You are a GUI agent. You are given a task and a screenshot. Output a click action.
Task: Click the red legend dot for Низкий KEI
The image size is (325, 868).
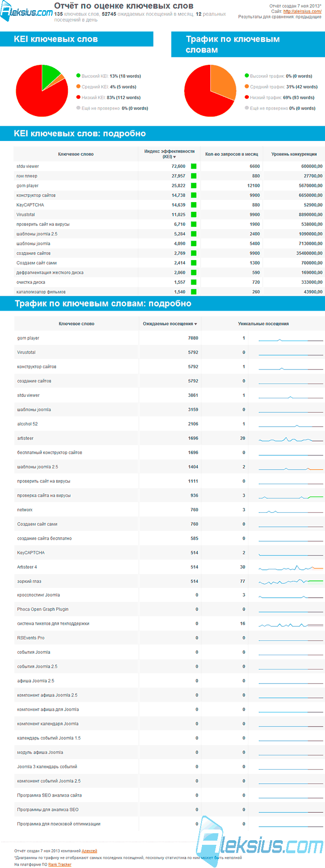tap(78, 97)
